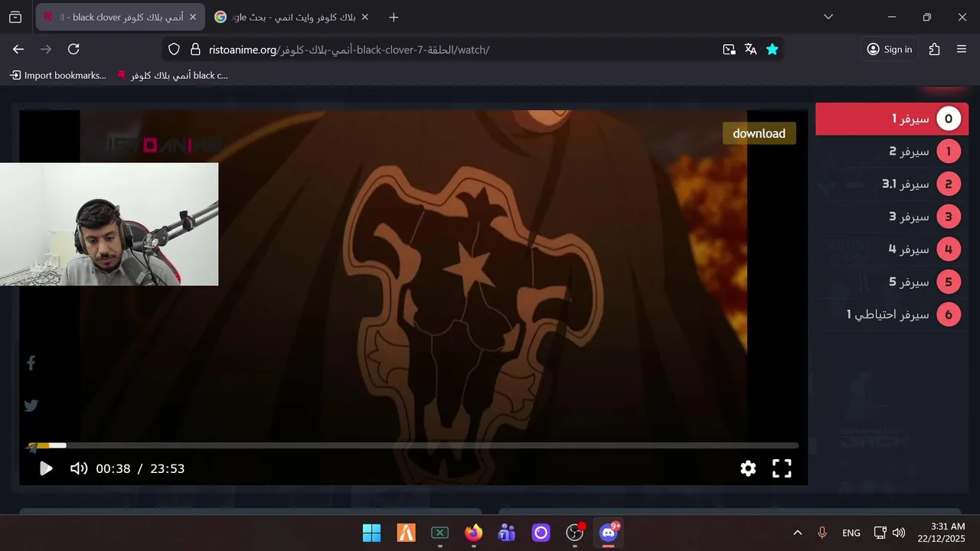Reload the current page

73,49
